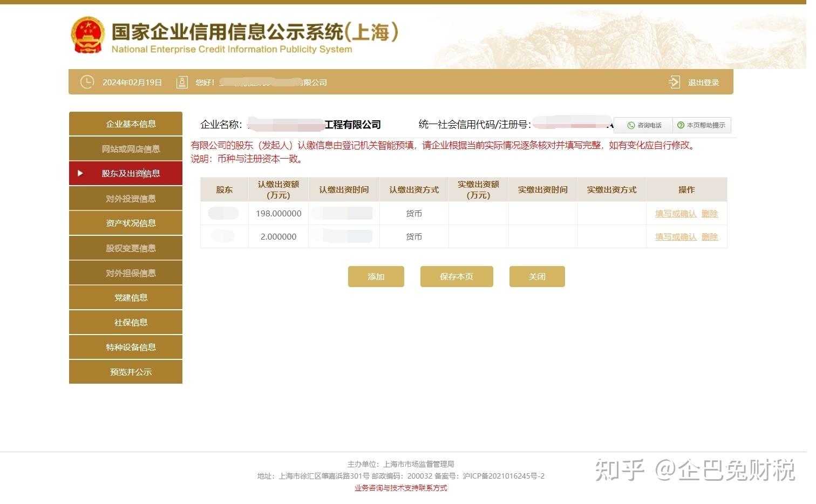This screenshot has height=504, width=816.
Task: Click the 企业名称 label
Action: click(221, 125)
